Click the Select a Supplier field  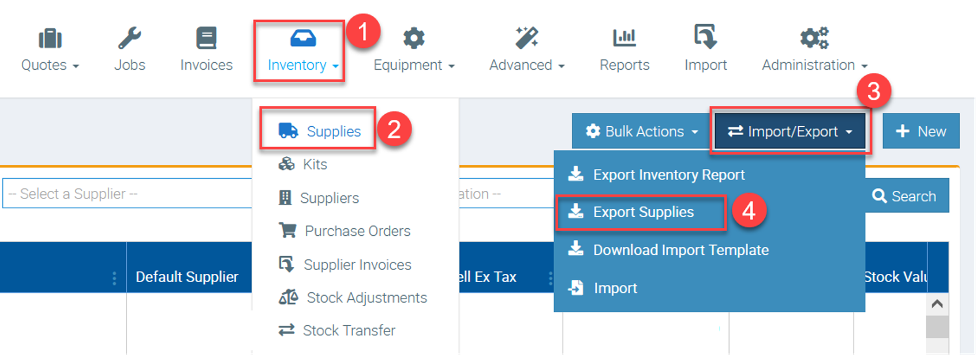tap(127, 194)
